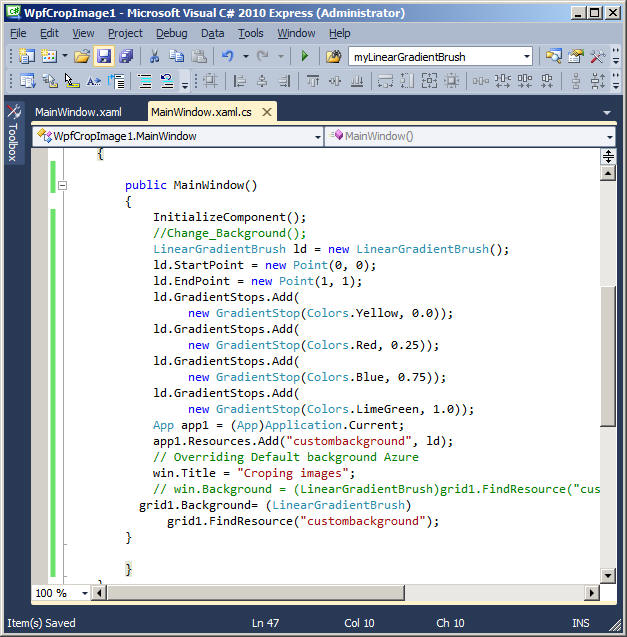Click the Align Rights layout icon

(x=284, y=81)
